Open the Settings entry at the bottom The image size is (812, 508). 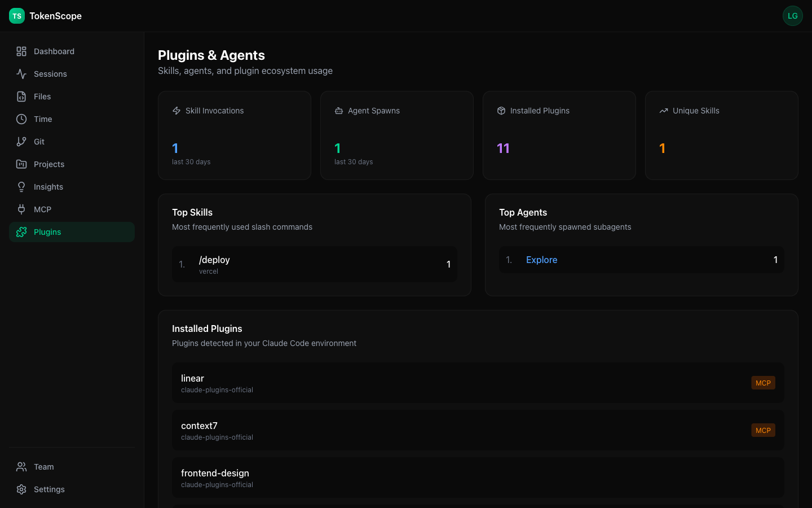(49, 489)
